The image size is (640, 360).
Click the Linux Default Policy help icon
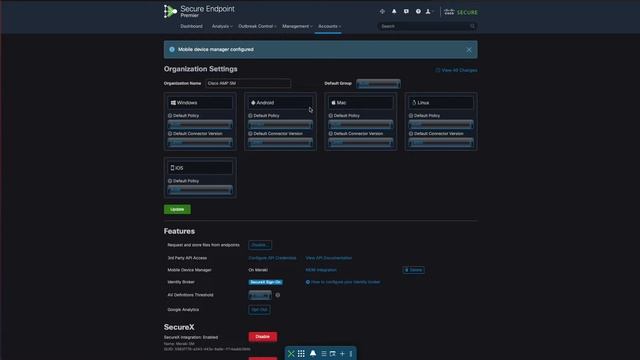pyautogui.click(x=411, y=116)
